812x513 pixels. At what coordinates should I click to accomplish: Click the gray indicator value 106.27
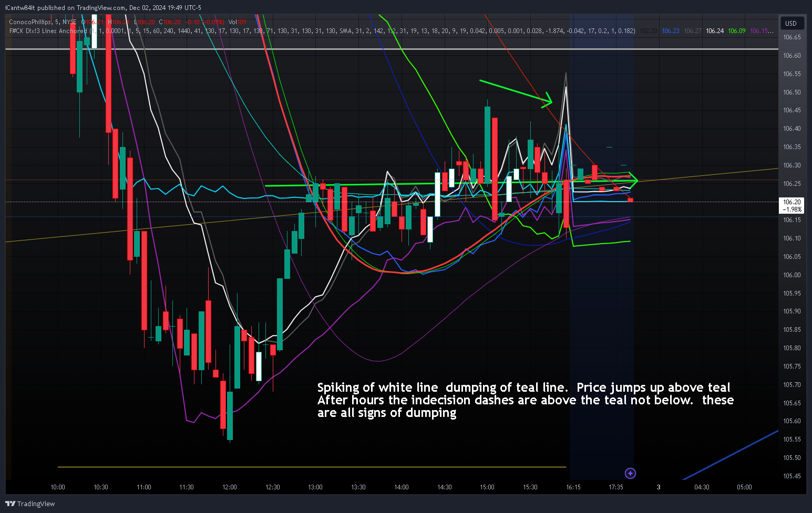click(693, 31)
